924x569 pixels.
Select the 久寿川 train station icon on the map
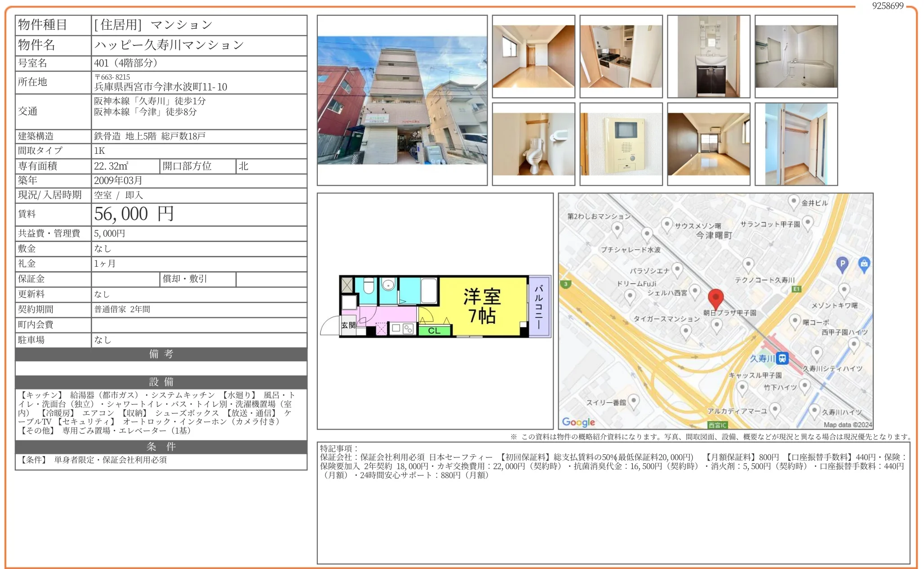(x=782, y=358)
